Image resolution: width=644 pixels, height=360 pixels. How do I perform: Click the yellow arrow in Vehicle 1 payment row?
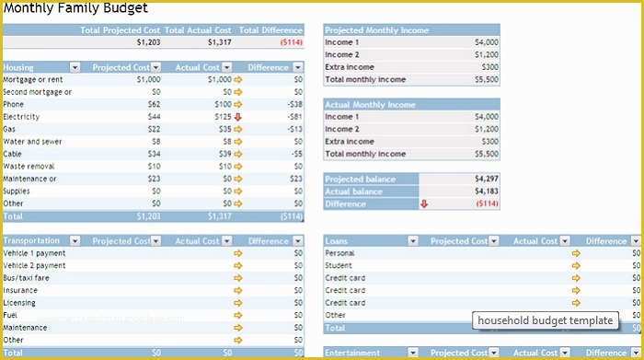[238, 253]
